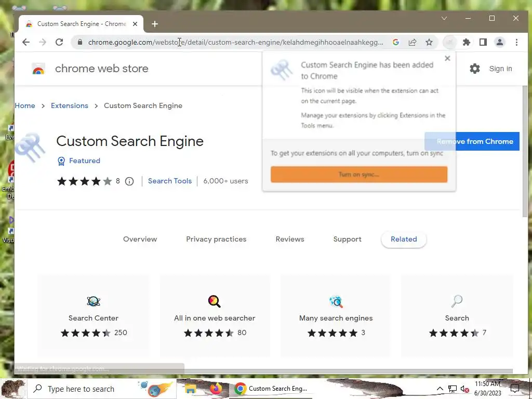Open the Chrome three-dot menu
This screenshot has height=399, width=532.
516,42
